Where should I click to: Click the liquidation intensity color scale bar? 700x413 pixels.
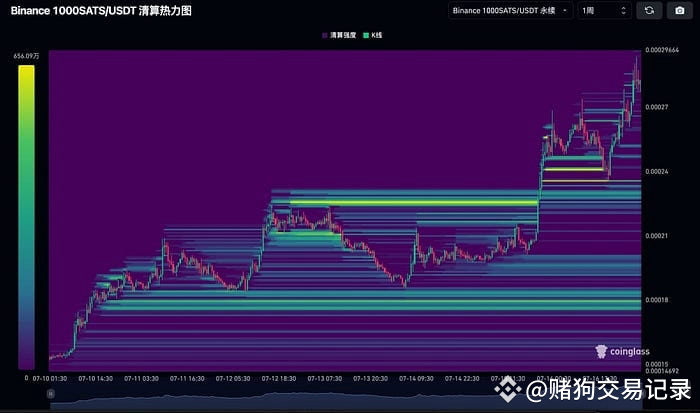pos(26,217)
